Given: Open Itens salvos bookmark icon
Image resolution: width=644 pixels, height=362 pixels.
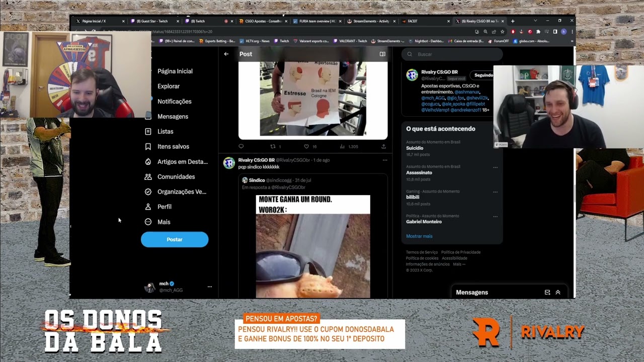Looking at the screenshot, I should click(x=148, y=146).
